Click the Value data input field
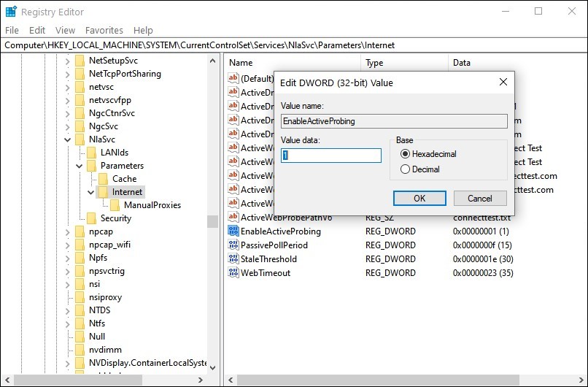The width and height of the screenshot is (588, 387). coord(331,156)
